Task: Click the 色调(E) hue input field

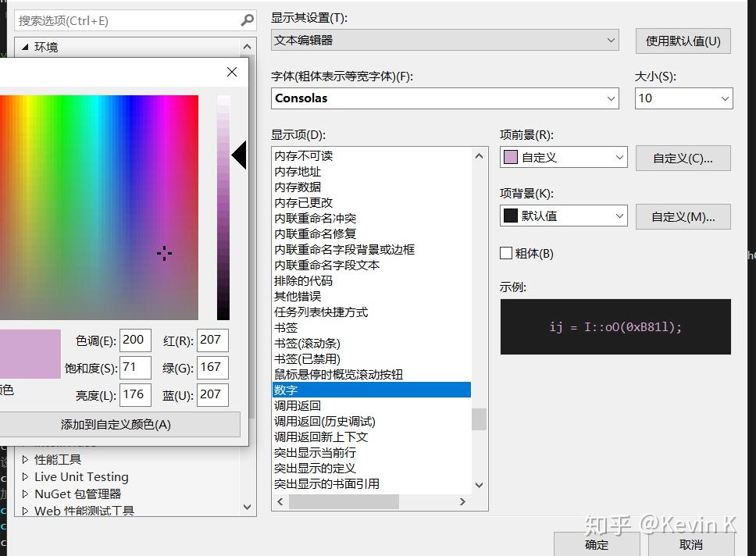Action: click(135, 340)
